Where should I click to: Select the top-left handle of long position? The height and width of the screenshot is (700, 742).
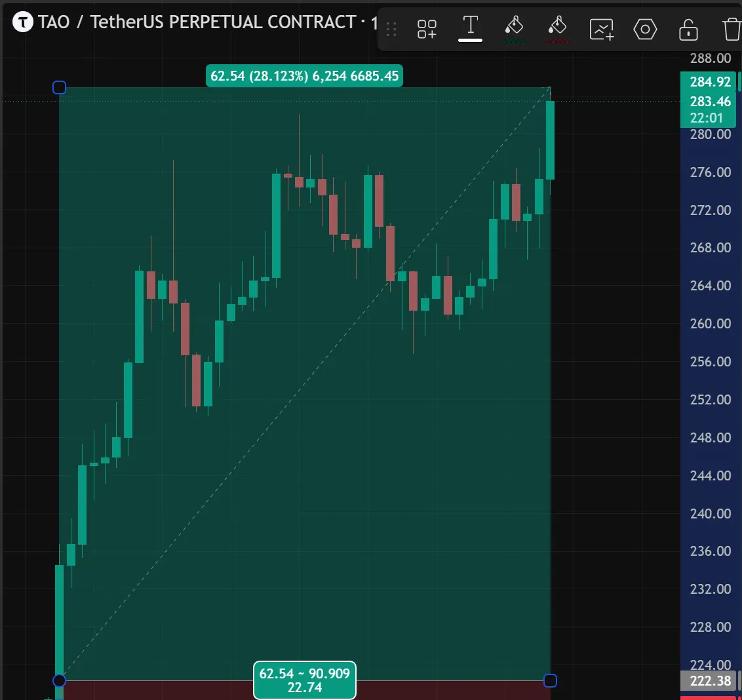click(x=59, y=88)
